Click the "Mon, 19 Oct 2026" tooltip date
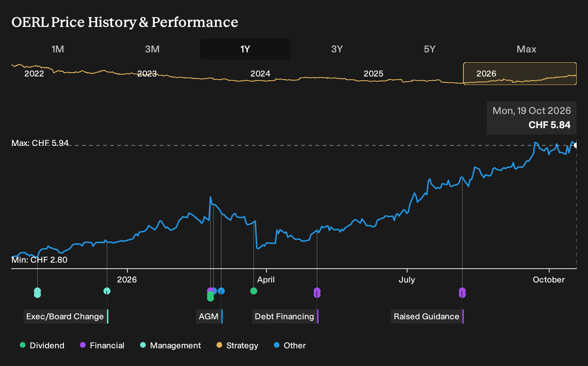The width and height of the screenshot is (588, 366). [532, 111]
